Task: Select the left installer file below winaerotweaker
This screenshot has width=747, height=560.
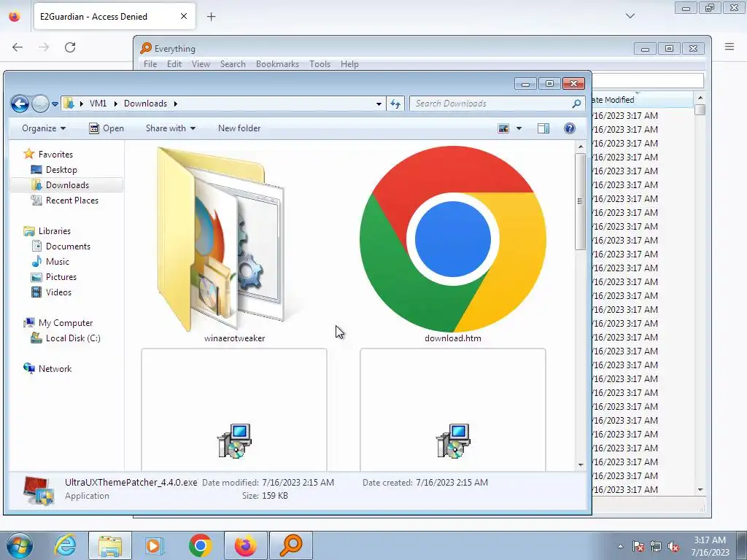Action: 234,410
